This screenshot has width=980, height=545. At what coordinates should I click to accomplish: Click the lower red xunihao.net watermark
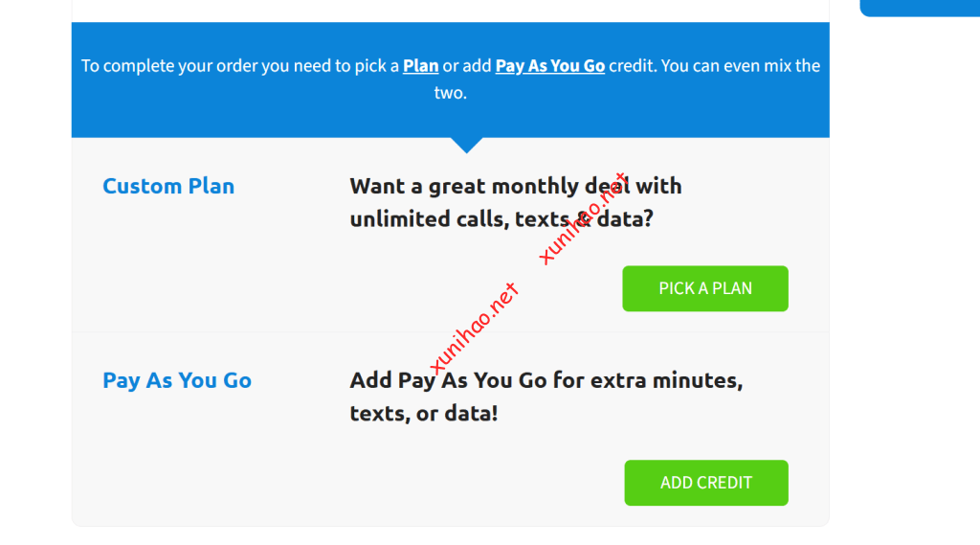tap(474, 329)
